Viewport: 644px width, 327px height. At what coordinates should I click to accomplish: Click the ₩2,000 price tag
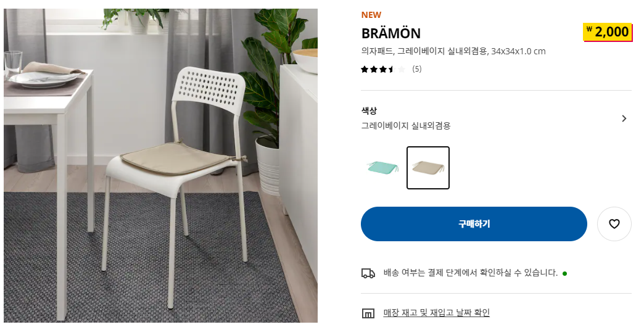click(608, 32)
